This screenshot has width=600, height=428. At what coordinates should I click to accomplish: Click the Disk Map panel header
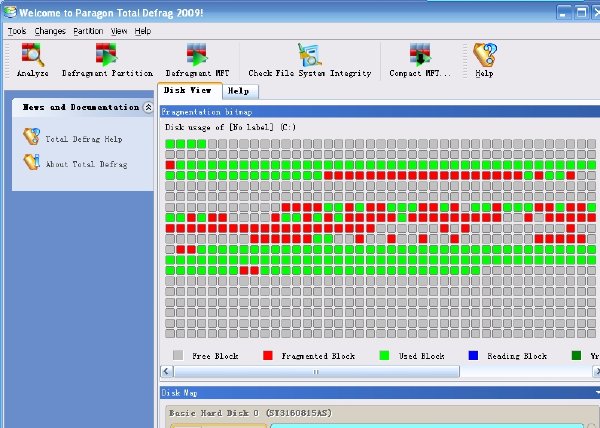click(380, 393)
